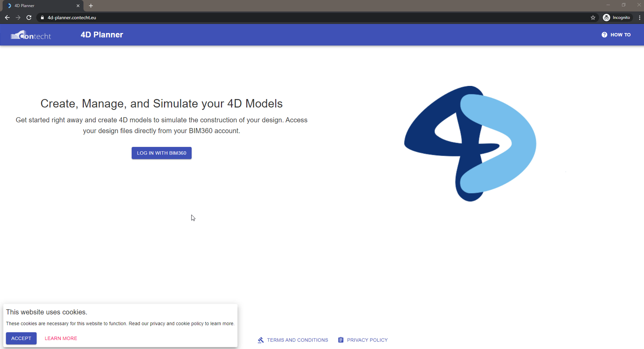This screenshot has width=644, height=349.
Task: Go forward in browser history
Action: (18, 17)
